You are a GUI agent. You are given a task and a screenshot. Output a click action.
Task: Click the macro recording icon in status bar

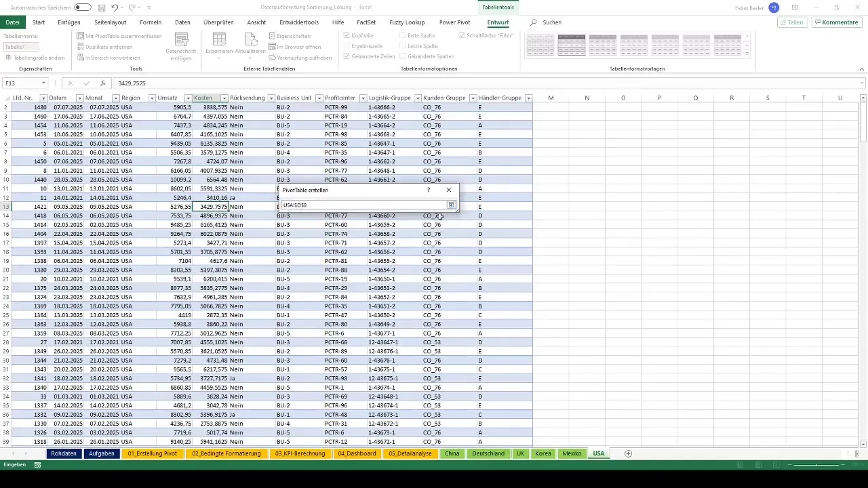[x=37, y=465]
